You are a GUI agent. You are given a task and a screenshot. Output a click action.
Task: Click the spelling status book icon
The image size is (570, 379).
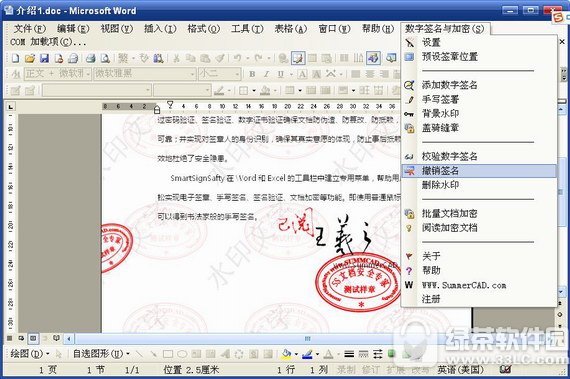pyautogui.click(x=505, y=370)
